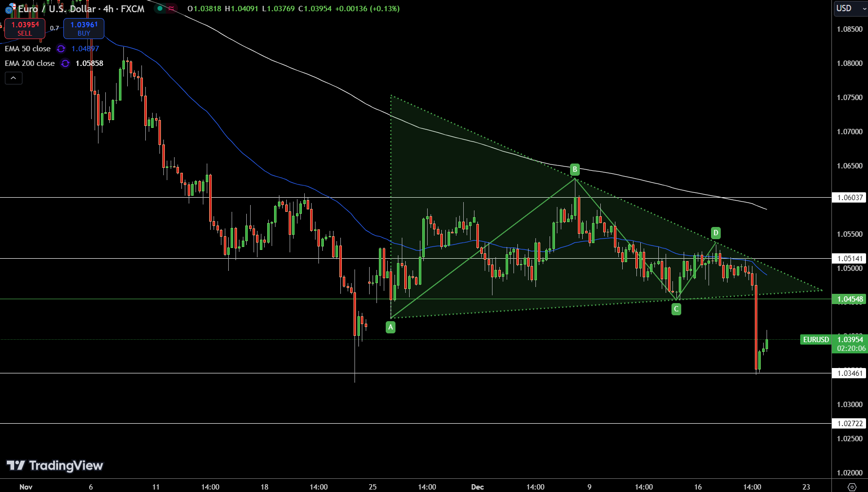Click the 1.03461 horizontal line price label

tap(849, 373)
